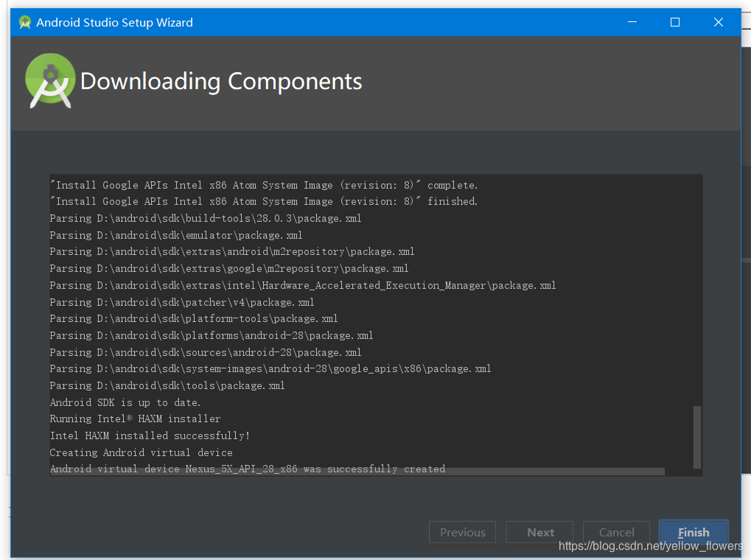Click 'Running Intel® HAXM installer' line
This screenshot has width=751, height=560.
[135, 419]
